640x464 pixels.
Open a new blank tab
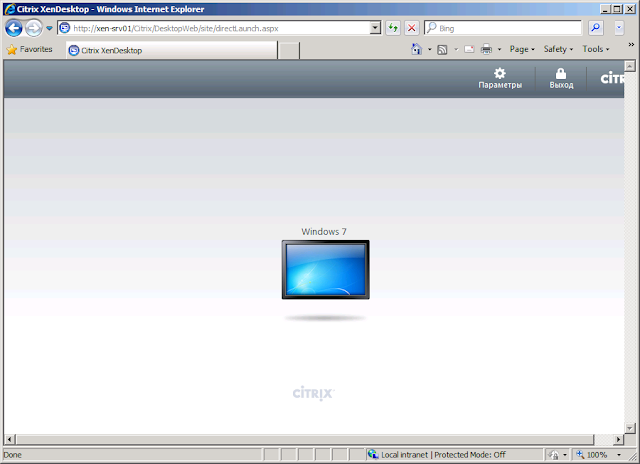[x=289, y=51]
